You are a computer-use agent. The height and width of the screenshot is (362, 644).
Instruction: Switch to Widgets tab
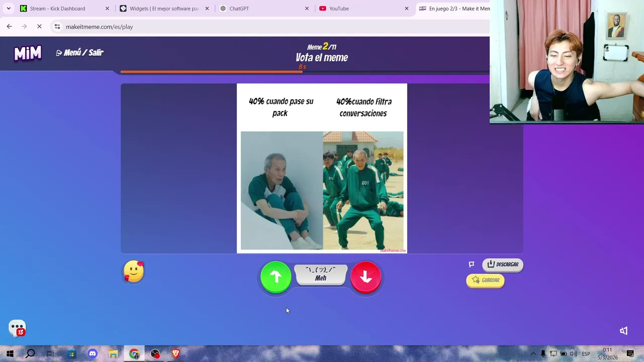164,9
